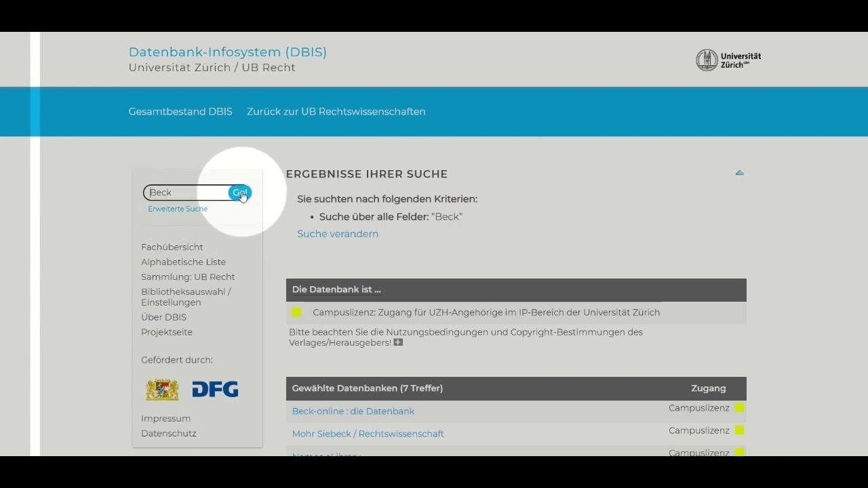Click the Bavarian coat of arms logo
This screenshot has height=488, width=868.
click(x=162, y=390)
